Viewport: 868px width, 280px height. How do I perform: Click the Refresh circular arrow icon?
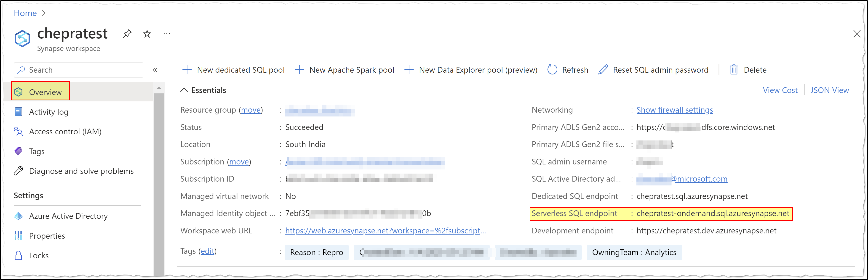552,70
